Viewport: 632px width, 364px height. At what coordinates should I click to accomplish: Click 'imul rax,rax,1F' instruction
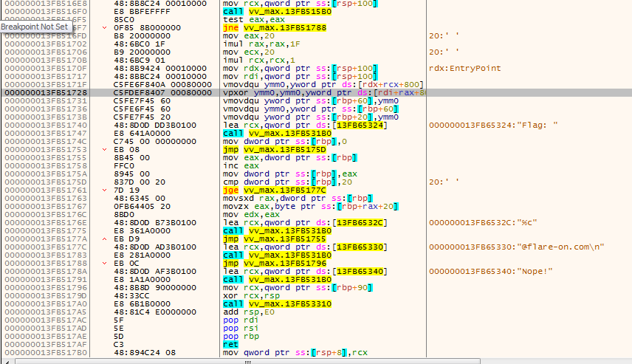[261, 44]
